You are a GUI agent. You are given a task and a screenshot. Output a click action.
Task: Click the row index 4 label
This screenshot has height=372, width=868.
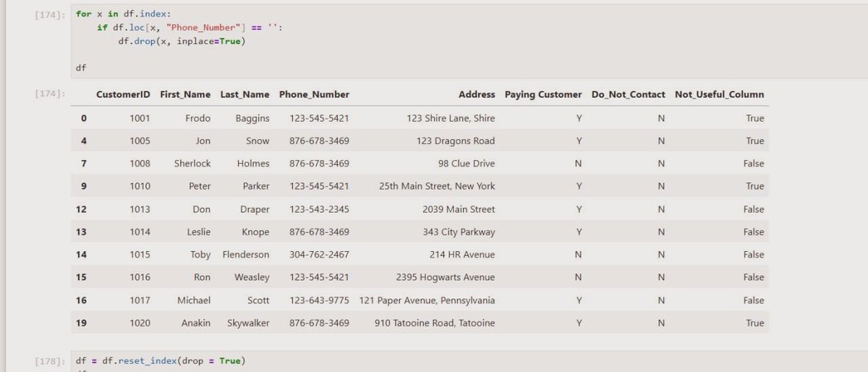[84, 141]
